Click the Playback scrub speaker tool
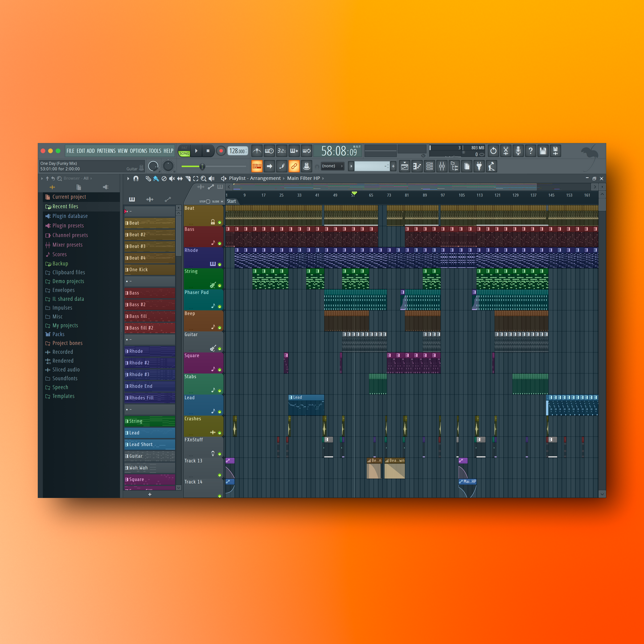 pyautogui.click(x=212, y=179)
